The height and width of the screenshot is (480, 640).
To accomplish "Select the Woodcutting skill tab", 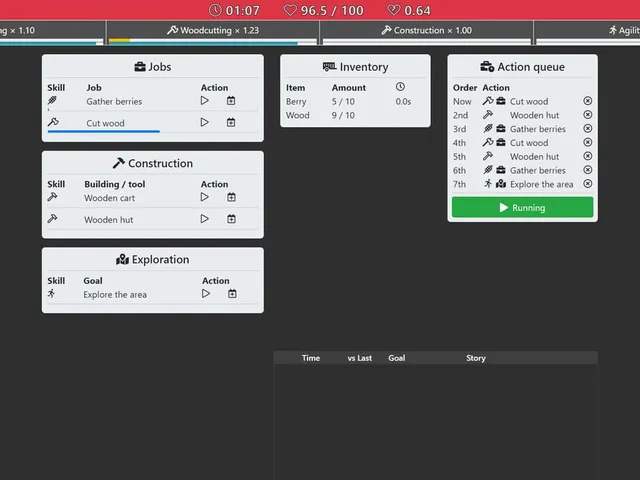I will click(213, 31).
